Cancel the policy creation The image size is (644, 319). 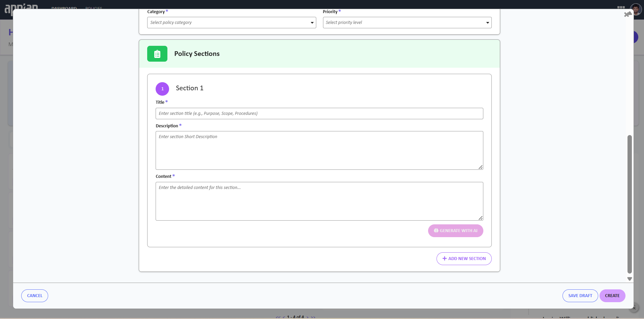[35, 296]
